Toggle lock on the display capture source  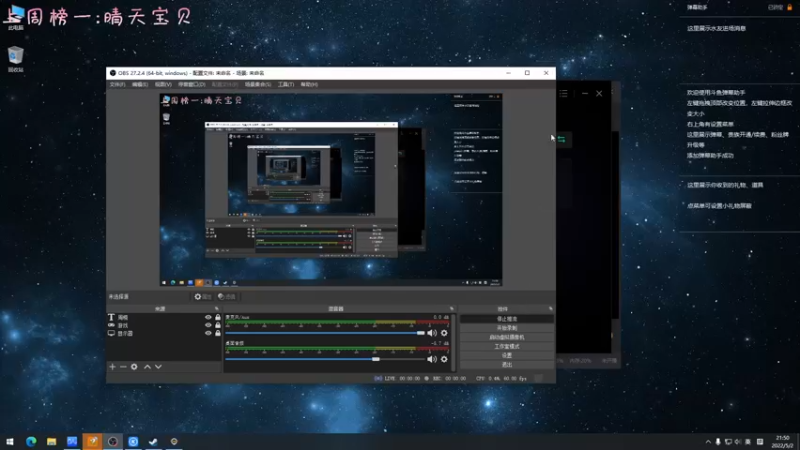pyautogui.click(x=218, y=334)
